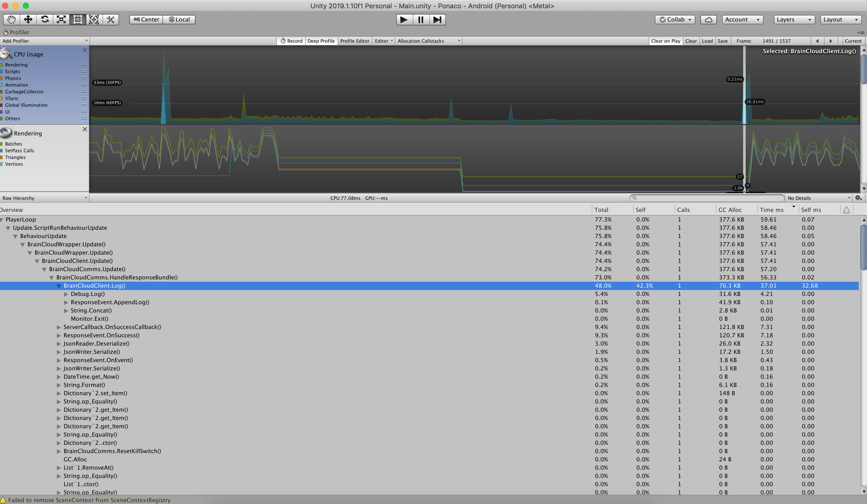Select the Hand tool in the toolbar
The image size is (867, 504).
[11, 20]
